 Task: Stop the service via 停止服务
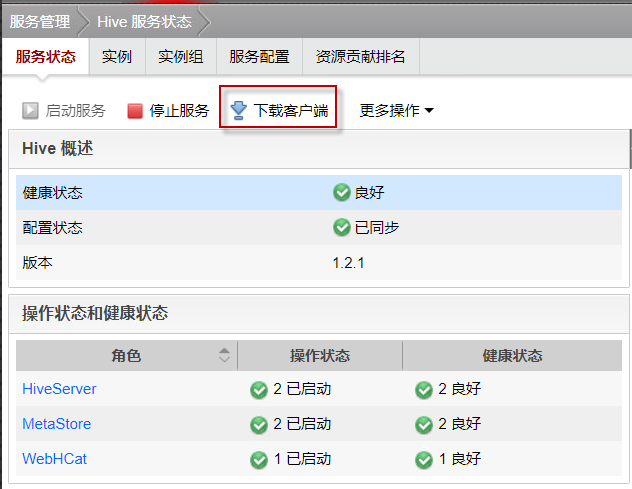tap(179, 110)
